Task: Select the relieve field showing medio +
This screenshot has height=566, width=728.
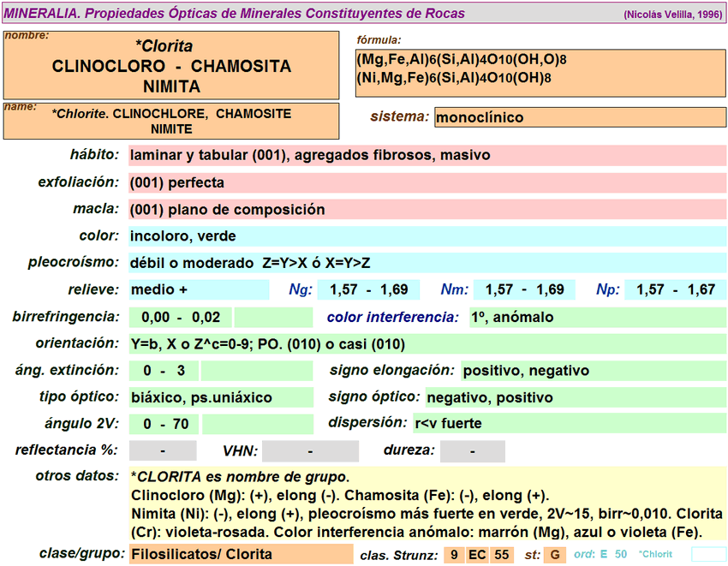Action: click(198, 289)
